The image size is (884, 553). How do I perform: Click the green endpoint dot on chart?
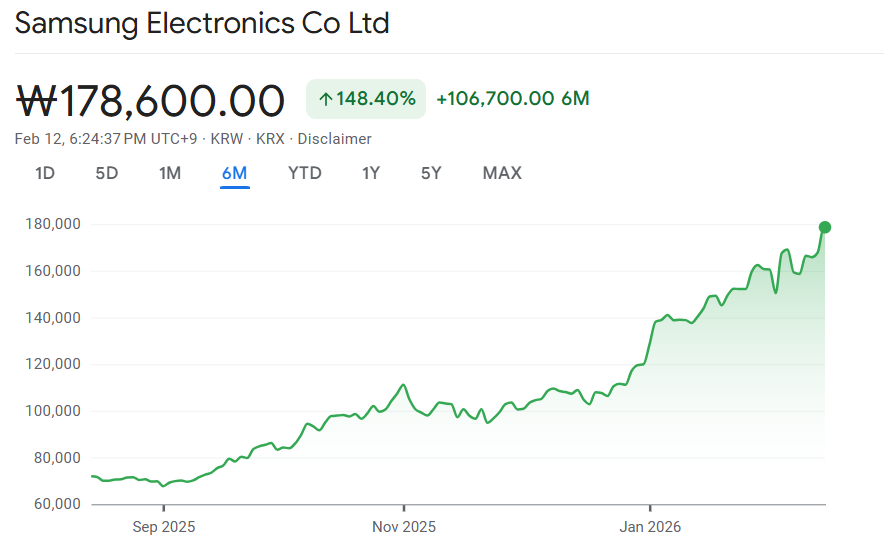click(x=825, y=227)
